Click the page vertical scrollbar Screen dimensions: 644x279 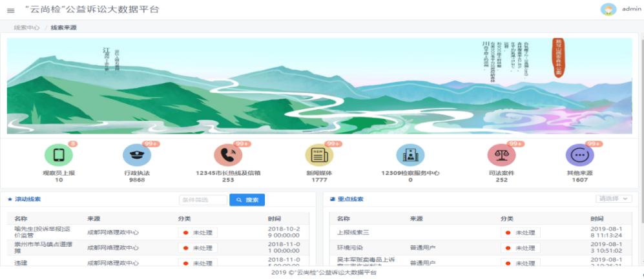641,129
